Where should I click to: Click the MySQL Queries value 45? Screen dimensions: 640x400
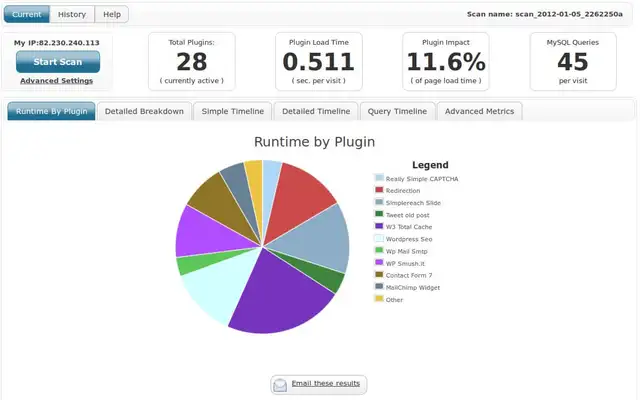point(573,62)
